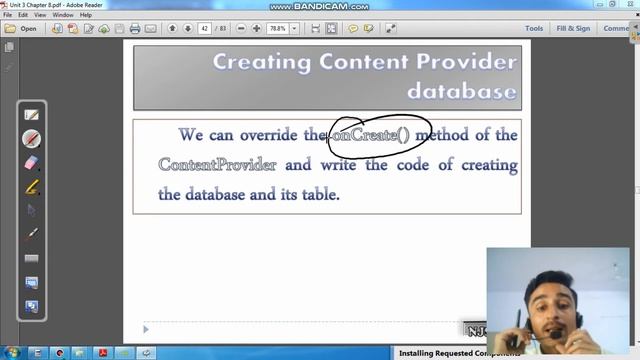The image size is (640, 360).
Task: Open the zoom level dropdown arrow
Action: (x=294, y=29)
